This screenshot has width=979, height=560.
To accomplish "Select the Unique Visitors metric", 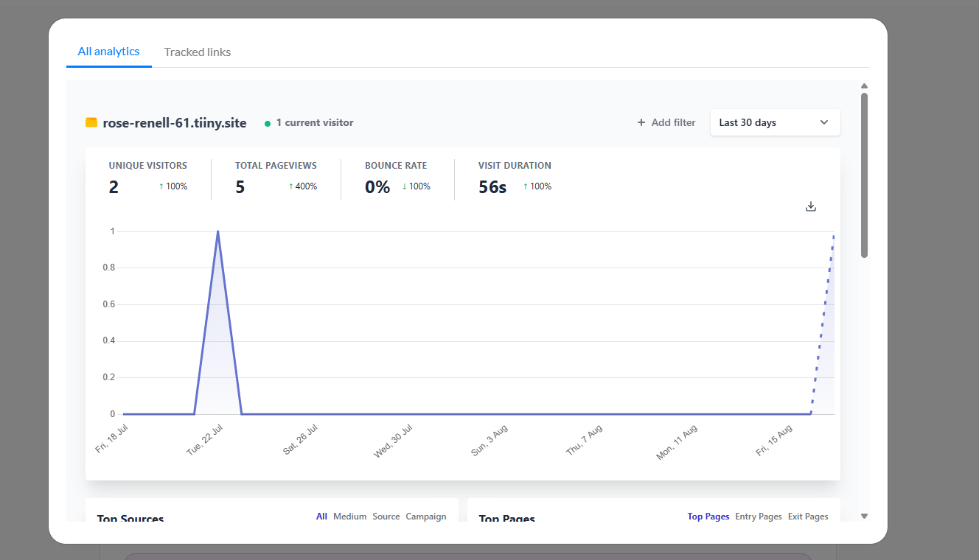I will [147, 178].
